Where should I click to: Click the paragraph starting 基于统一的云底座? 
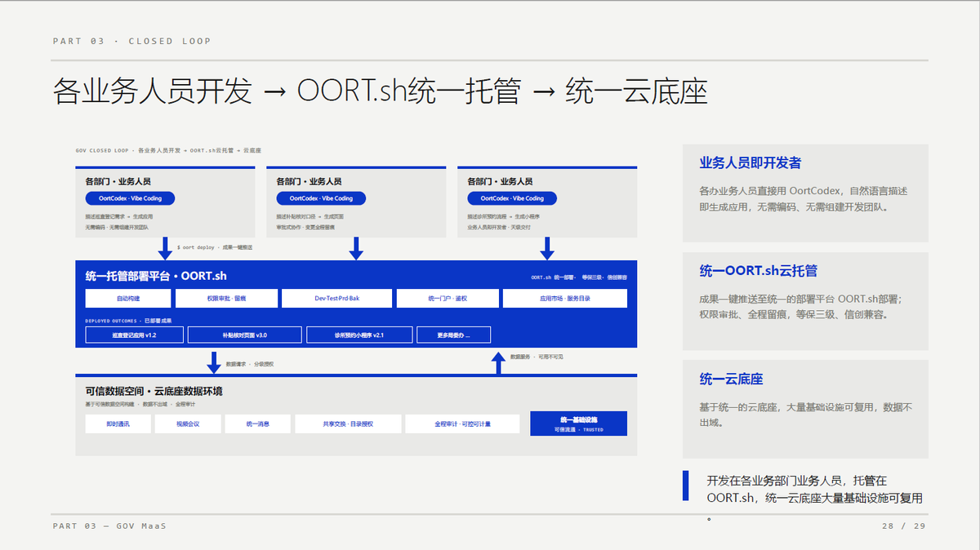coord(806,415)
